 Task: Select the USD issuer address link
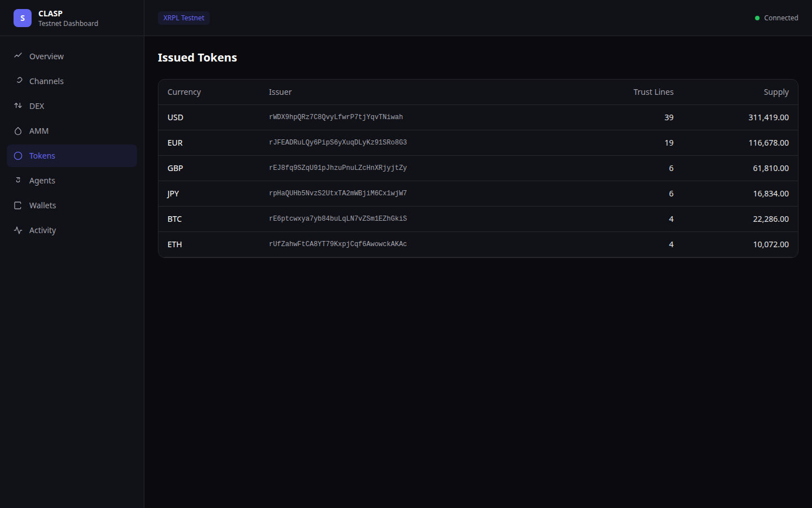tap(336, 117)
